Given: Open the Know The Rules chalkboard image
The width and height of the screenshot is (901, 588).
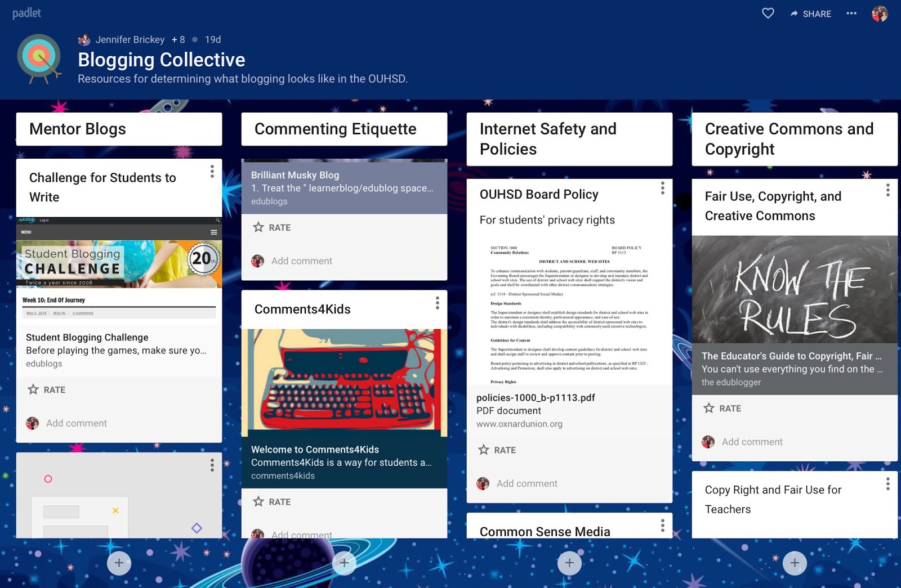Looking at the screenshot, I should [x=795, y=290].
